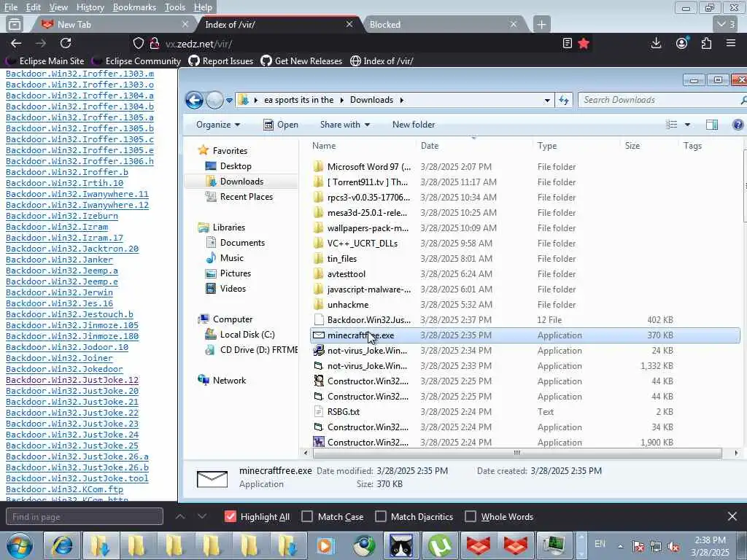
Task: Expand the list-all-tabs dropdown
Action: 727,24
